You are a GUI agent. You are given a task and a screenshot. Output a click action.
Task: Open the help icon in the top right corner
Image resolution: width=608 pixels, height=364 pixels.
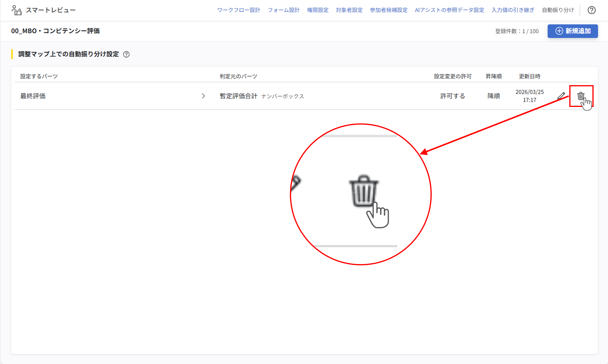click(x=592, y=10)
